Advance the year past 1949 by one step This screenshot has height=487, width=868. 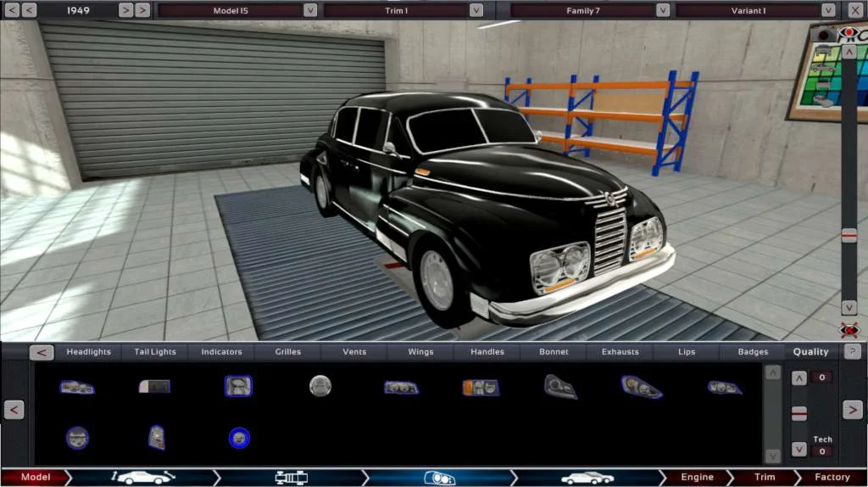coord(125,10)
